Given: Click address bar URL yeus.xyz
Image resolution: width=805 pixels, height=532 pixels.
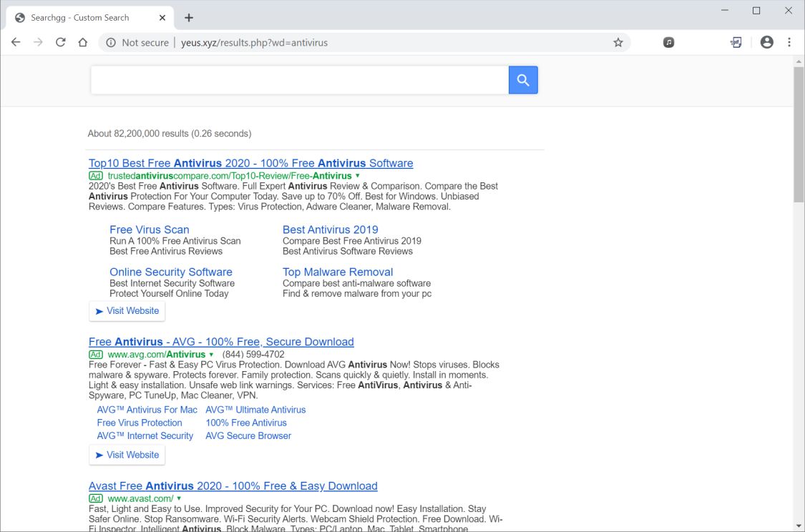Looking at the screenshot, I should pyautogui.click(x=254, y=43).
